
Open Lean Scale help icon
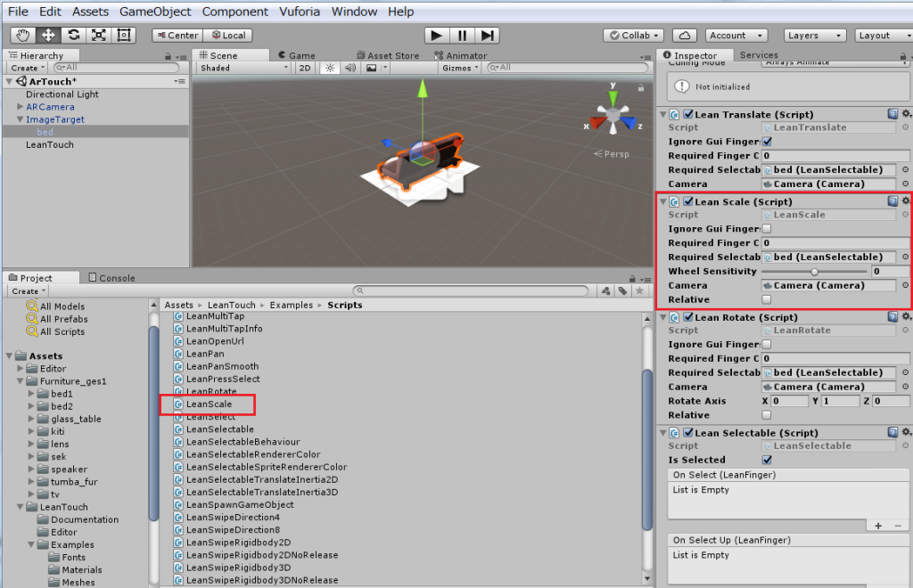(x=892, y=201)
